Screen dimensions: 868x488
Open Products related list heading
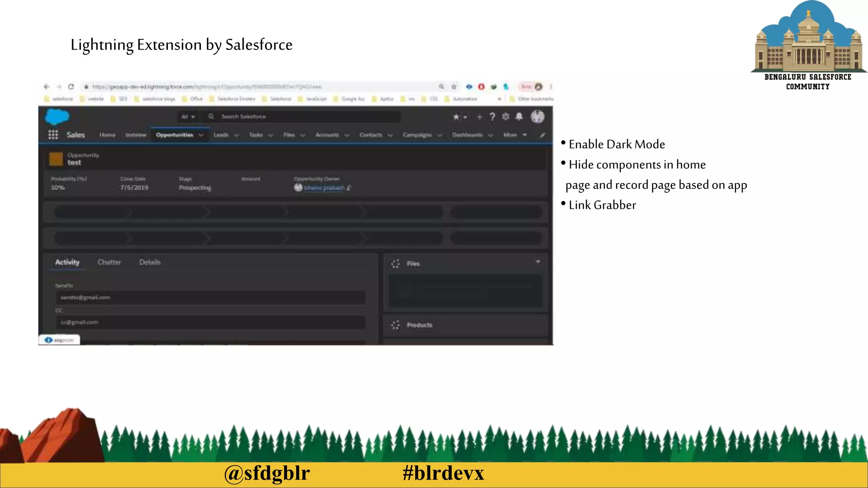click(420, 325)
